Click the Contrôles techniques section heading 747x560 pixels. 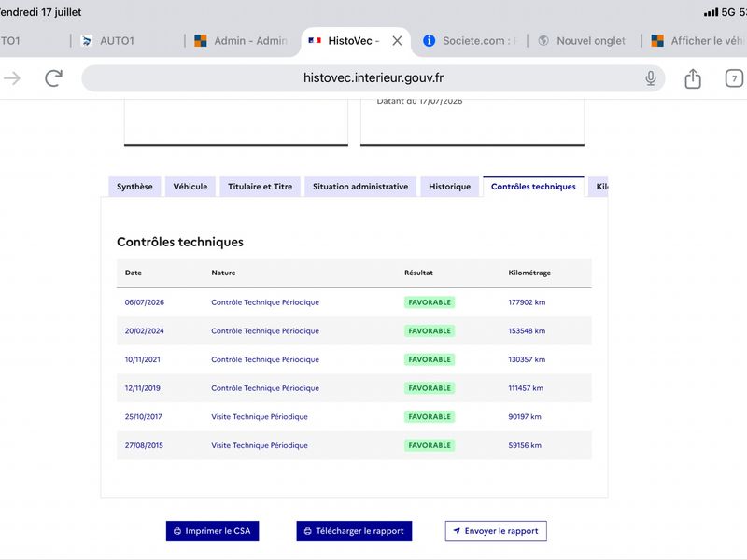(180, 242)
